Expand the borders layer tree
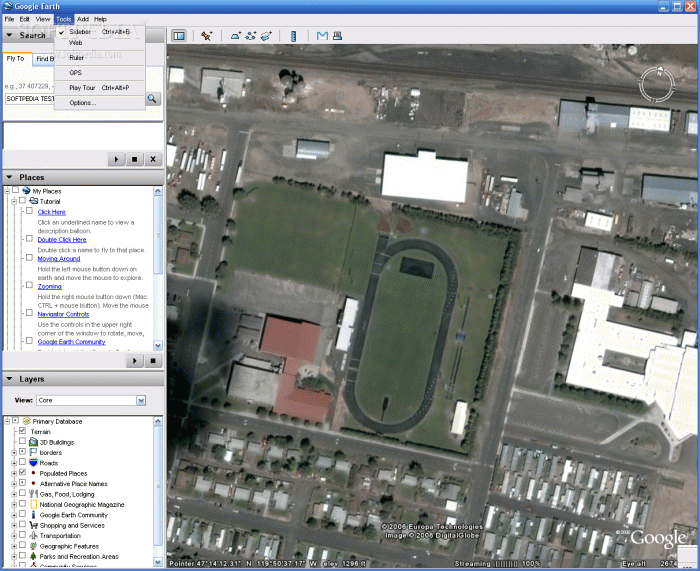The image size is (700, 571). click(14, 452)
